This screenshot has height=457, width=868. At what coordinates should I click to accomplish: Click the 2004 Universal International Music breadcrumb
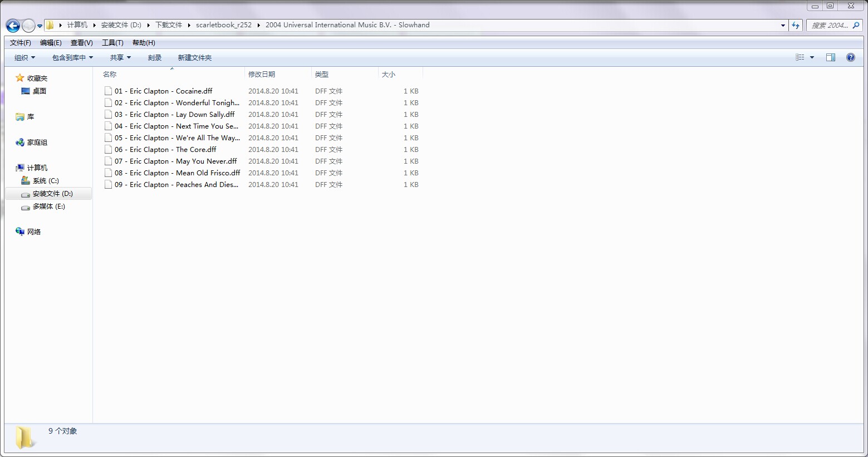coord(347,25)
